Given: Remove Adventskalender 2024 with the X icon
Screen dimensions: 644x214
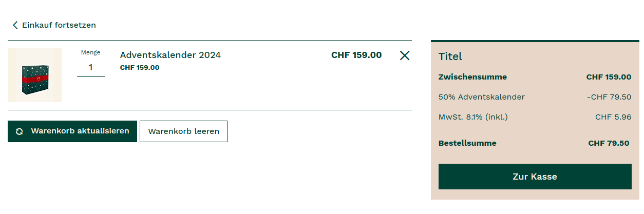Looking at the screenshot, I should [x=405, y=55].
